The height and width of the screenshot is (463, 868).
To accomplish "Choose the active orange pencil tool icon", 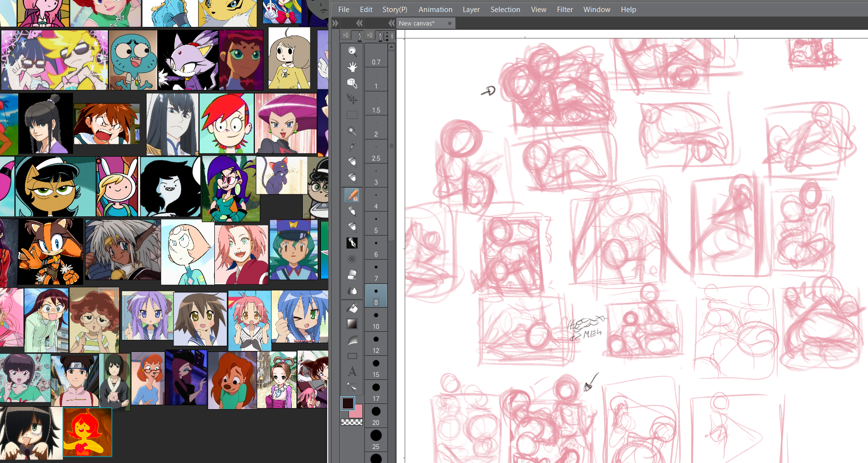I will [x=352, y=195].
